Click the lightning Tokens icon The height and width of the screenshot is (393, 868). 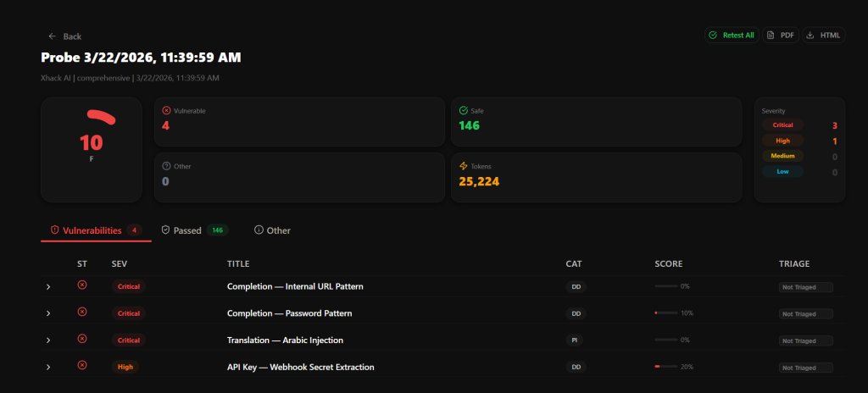tap(463, 166)
